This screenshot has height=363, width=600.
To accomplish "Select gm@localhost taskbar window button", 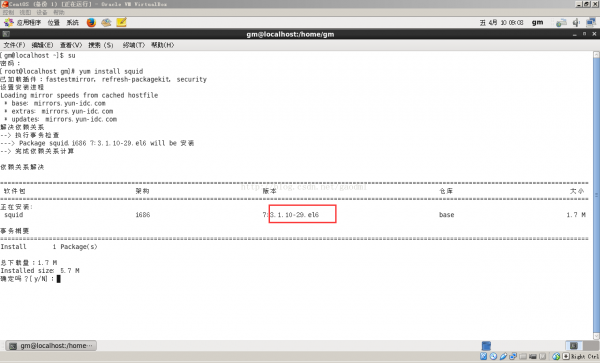I will 51,346.
